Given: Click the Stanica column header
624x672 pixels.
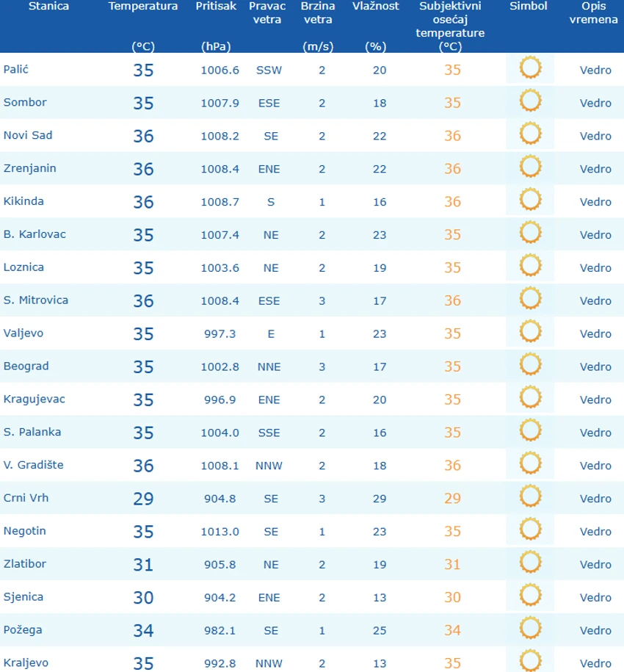Looking at the screenshot, I should [49, 7].
